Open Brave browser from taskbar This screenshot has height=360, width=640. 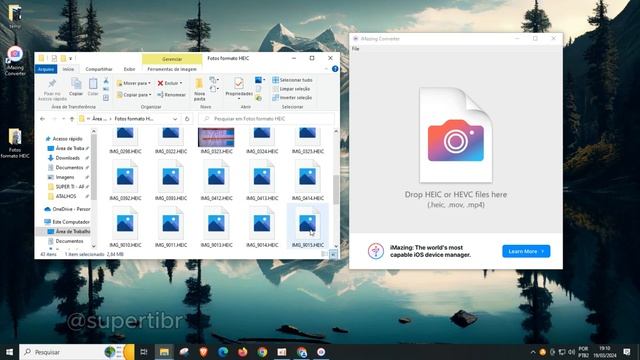click(x=203, y=352)
